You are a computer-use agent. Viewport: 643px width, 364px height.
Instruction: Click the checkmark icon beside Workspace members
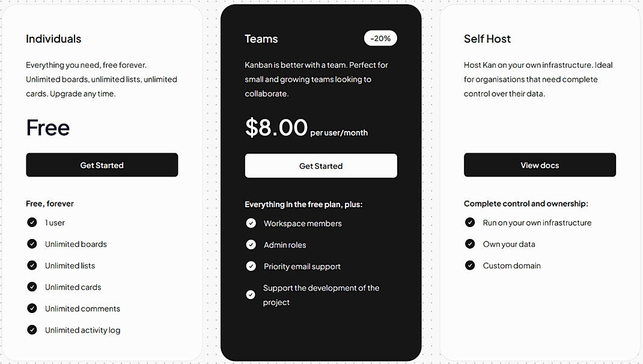tap(251, 223)
